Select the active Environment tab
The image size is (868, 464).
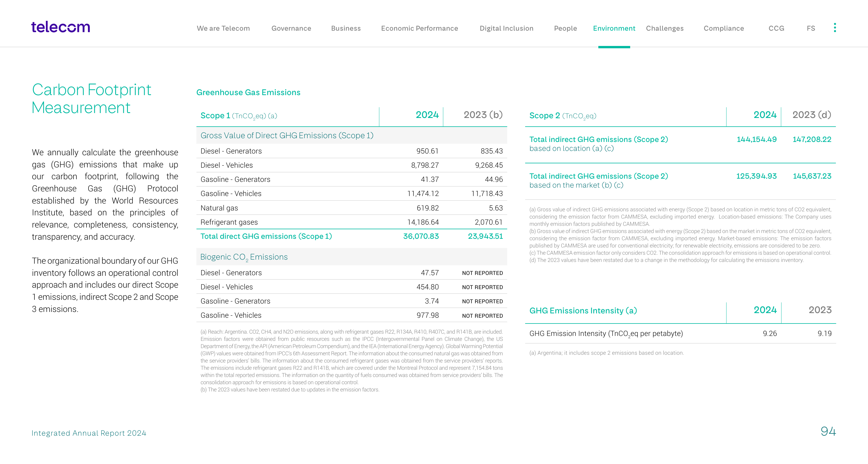click(x=614, y=28)
